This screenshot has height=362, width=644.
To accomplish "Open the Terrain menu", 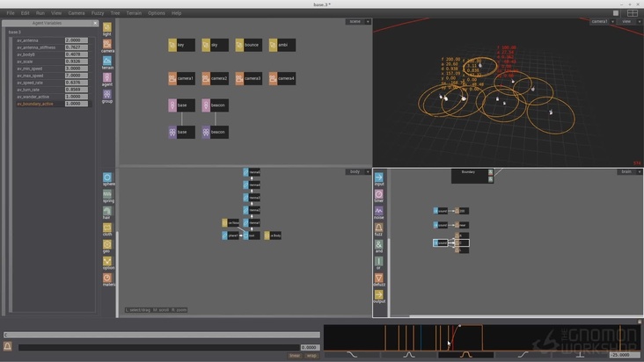I will coord(134,13).
